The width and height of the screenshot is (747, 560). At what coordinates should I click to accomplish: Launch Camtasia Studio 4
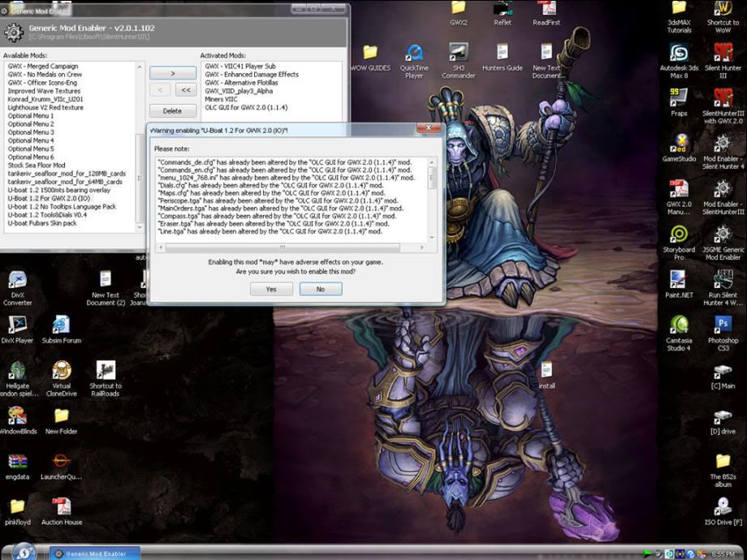(x=679, y=334)
